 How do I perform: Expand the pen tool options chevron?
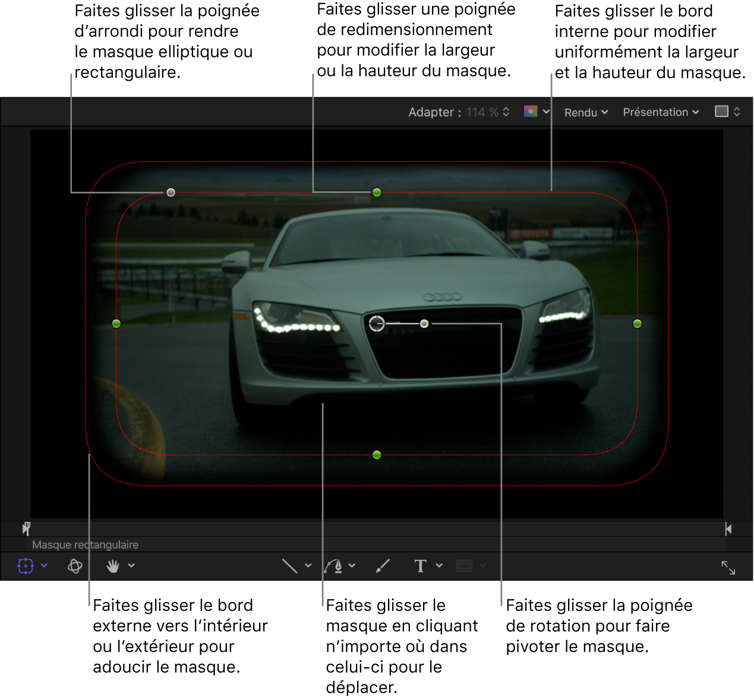click(x=352, y=566)
